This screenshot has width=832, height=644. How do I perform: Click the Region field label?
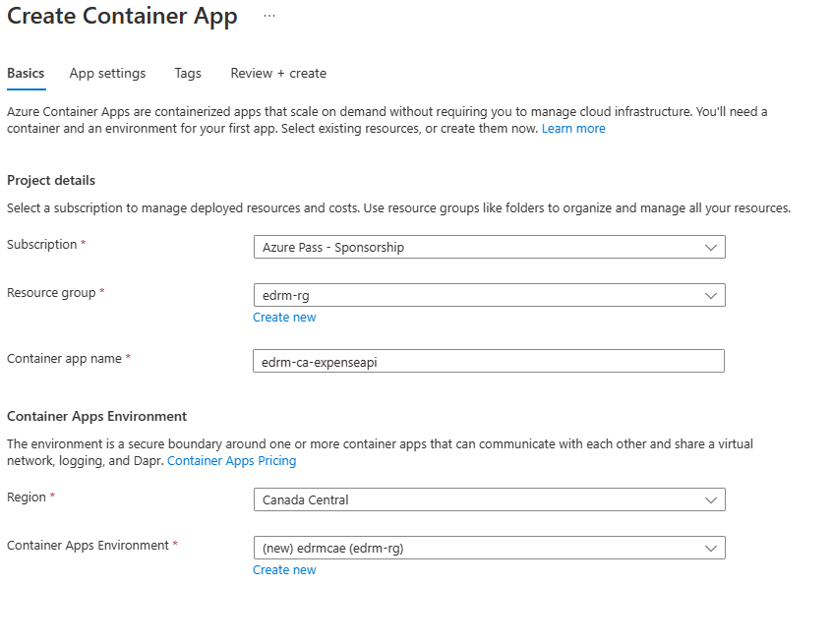coord(27,498)
